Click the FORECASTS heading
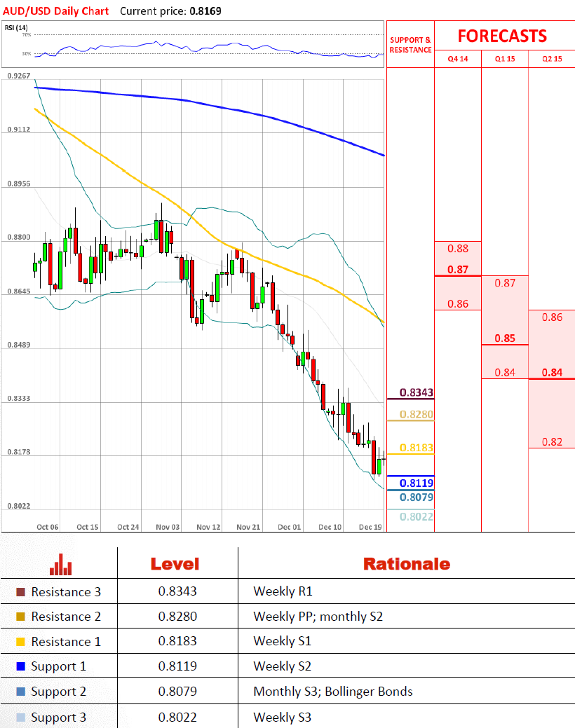 tap(502, 36)
